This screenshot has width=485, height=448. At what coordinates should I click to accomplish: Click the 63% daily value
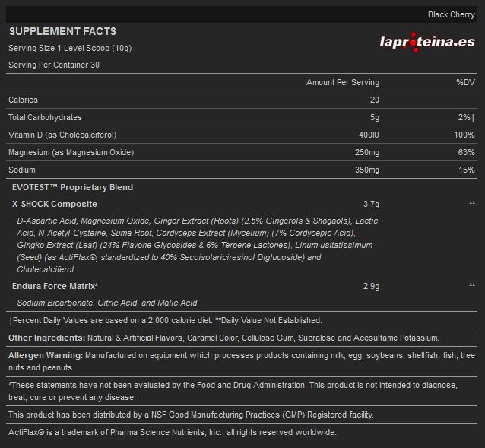467,152
